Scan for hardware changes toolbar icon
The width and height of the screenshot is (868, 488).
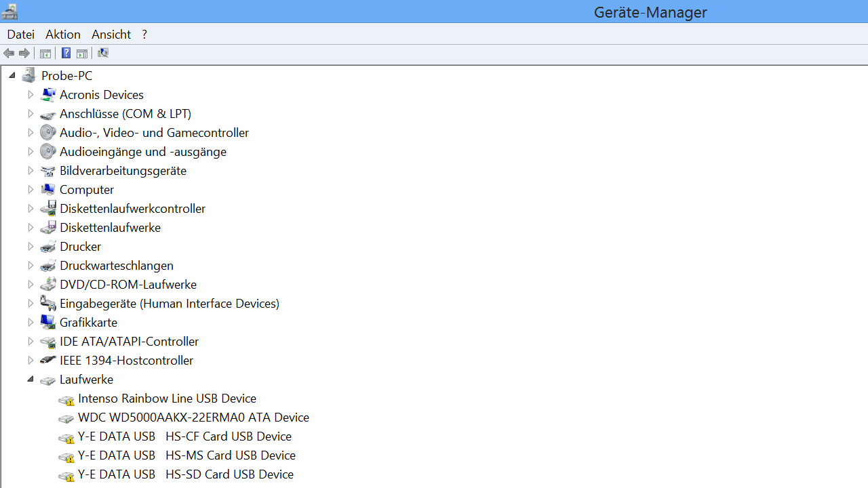[103, 54]
